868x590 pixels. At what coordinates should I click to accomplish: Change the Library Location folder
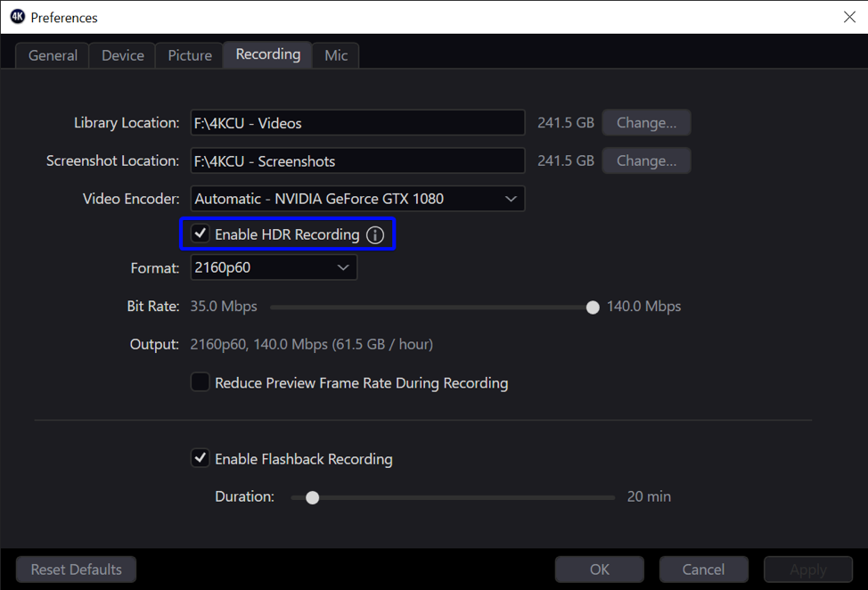647,122
